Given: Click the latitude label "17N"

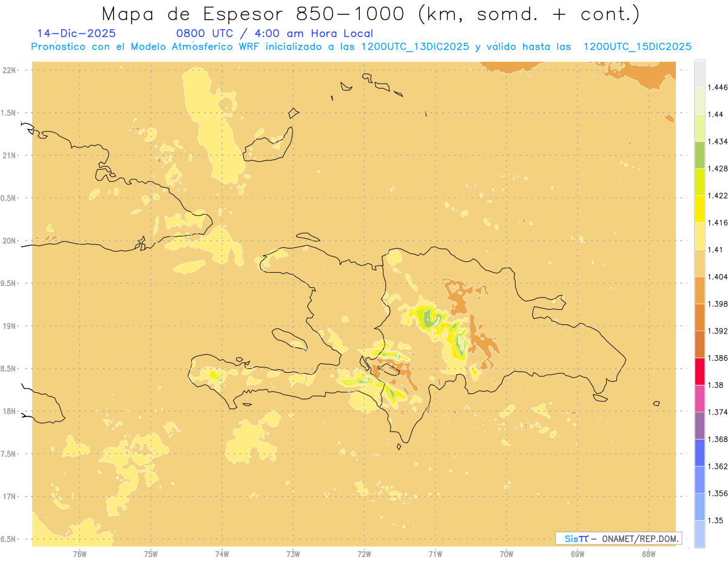Looking at the screenshot, I should point(10,497).
